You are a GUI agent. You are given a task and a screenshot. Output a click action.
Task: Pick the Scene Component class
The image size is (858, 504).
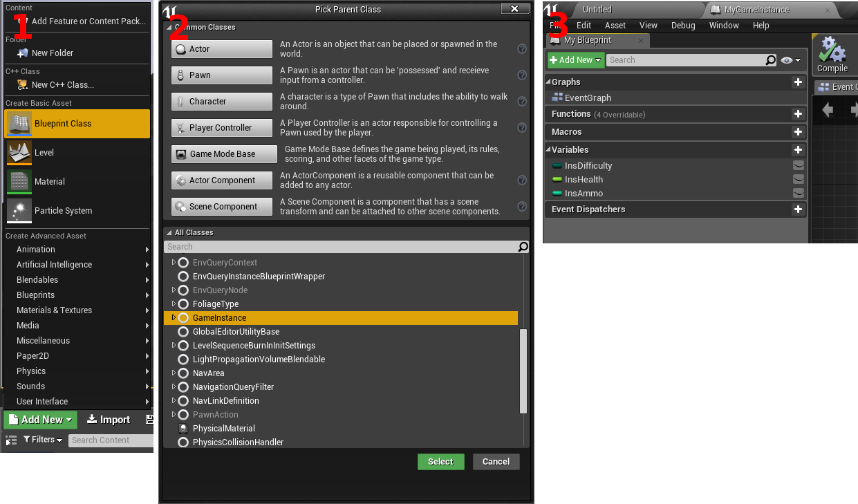pyautogui.click(x=222, y=207)
